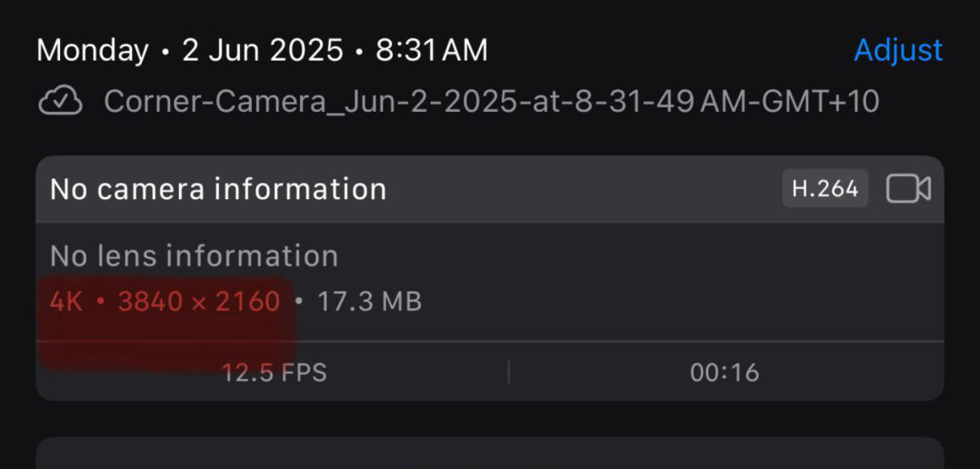
Task: Tap the Adjust link
Action: pyautogui.click(x=897, y=50)
